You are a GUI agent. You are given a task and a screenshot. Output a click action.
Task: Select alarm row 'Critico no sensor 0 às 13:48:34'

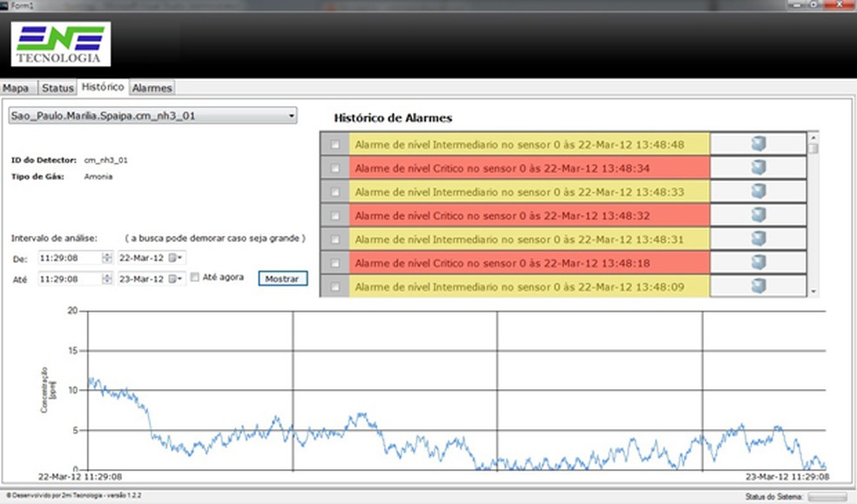530,168
